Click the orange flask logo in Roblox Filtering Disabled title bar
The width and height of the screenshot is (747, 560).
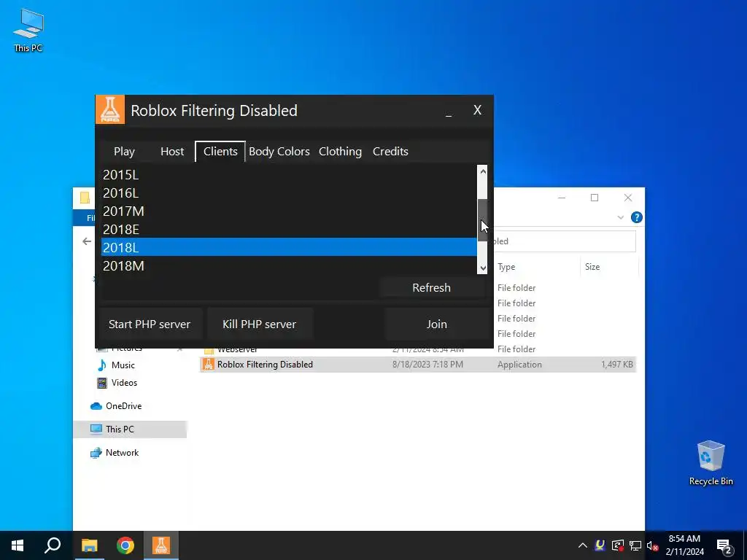(x=110, y=109)
